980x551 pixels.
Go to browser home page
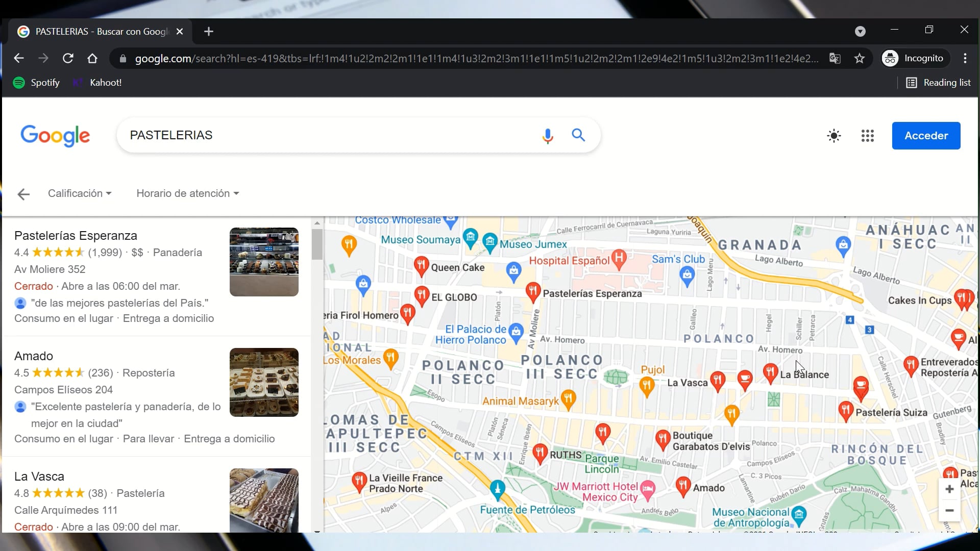92,58
